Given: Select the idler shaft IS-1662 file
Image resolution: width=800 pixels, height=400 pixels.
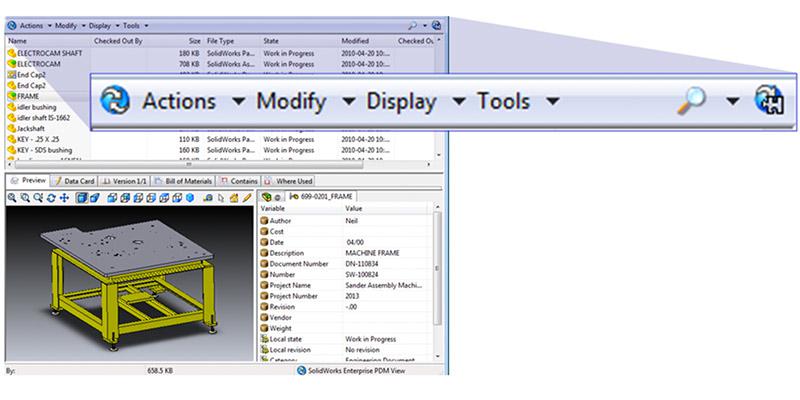Looking at the screenshot, I should tap(43, 118).
